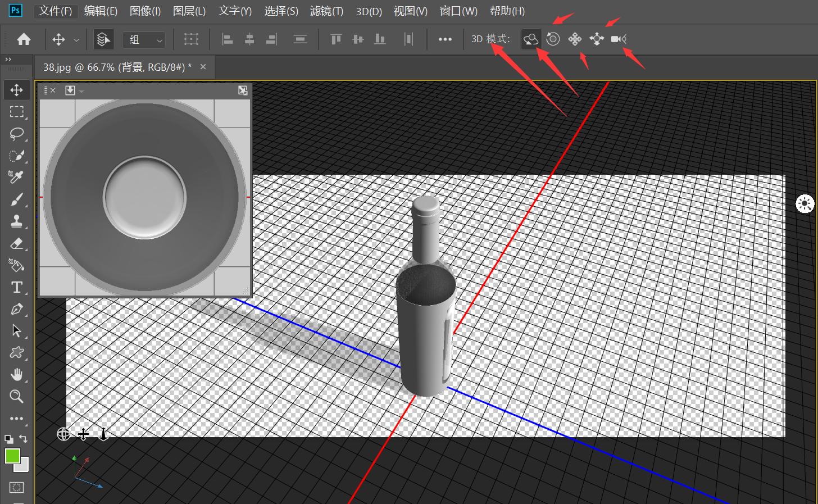Select the 3D camera zoom icon
The image size is (818, 504).
(x=619, y=39)
